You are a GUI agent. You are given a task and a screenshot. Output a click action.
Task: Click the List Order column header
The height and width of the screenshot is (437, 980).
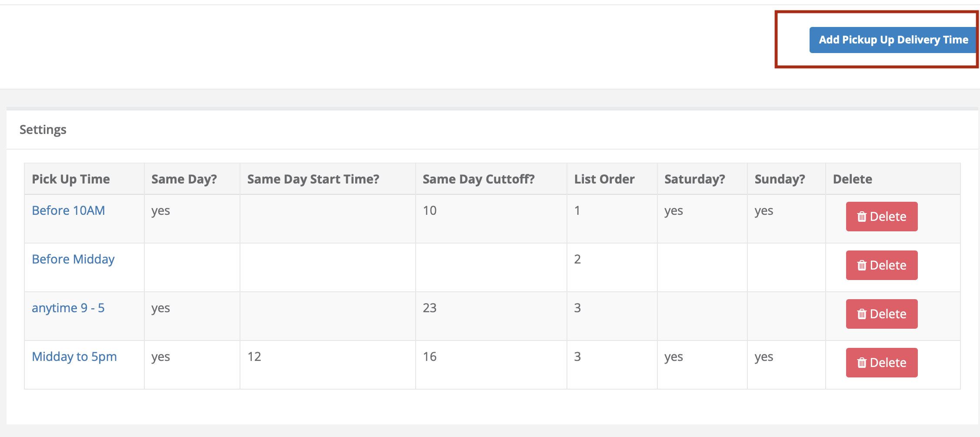tap(604, 179)
